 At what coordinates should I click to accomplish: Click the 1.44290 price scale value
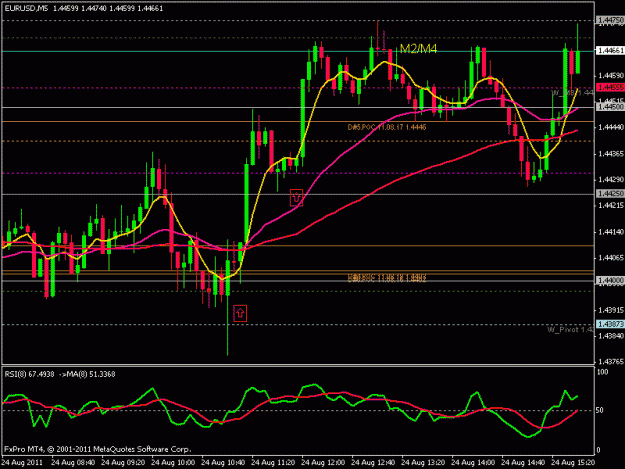click(611, 180)
